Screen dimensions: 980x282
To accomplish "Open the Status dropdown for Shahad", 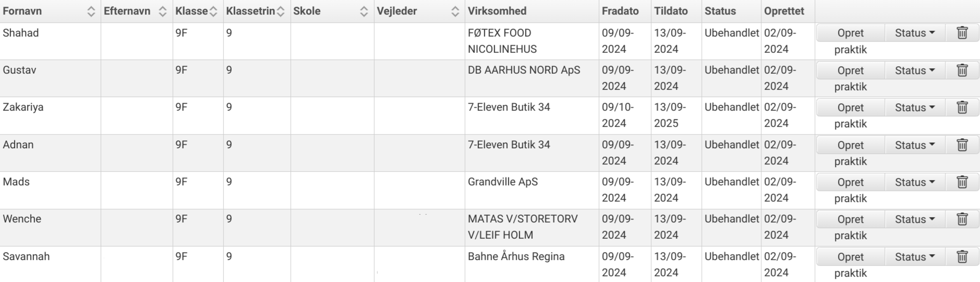I will coord(915,33).
